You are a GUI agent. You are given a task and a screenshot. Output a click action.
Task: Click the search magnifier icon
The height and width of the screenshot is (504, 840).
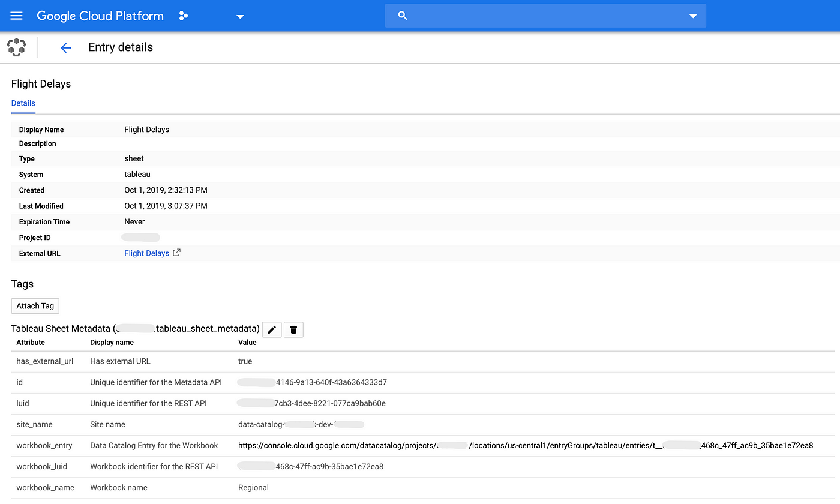point(403,16)
